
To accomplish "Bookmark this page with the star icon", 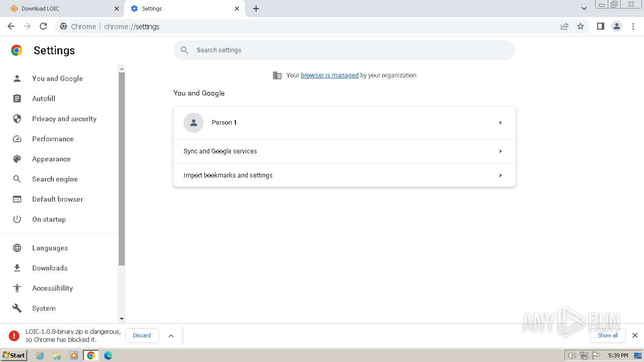I will (581, 26).
